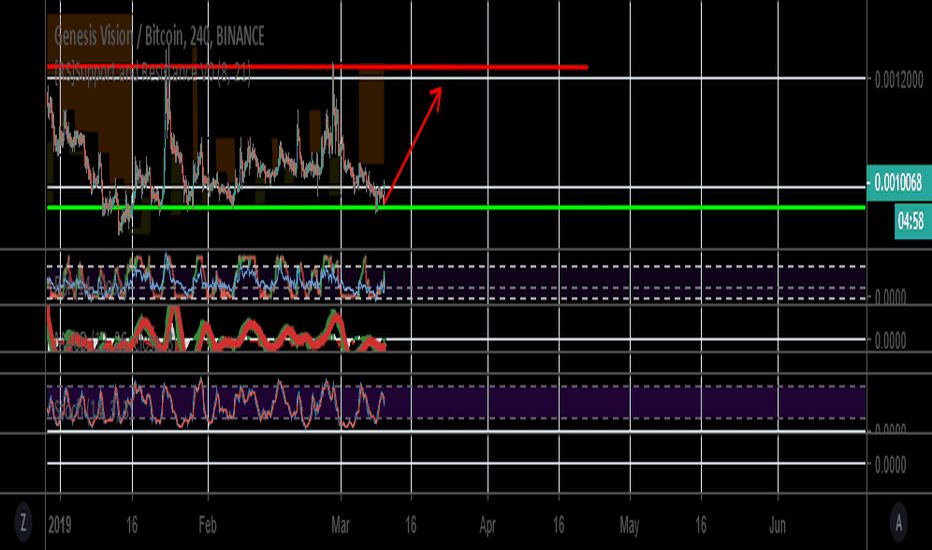Click the Z timezone button at bottom left
The image size is (932, 550).
point(23,523)
